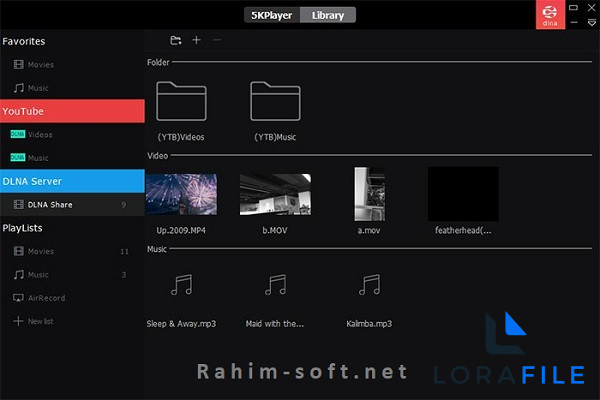Viewport: 600px width, 400px height.
Task: Open the AirRecord playlist
Action: click(72, 298)
